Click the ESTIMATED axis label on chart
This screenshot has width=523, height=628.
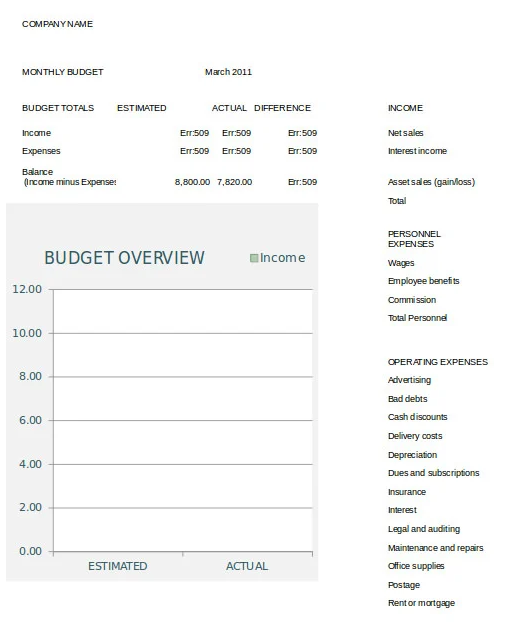click(x=118, y=566)
